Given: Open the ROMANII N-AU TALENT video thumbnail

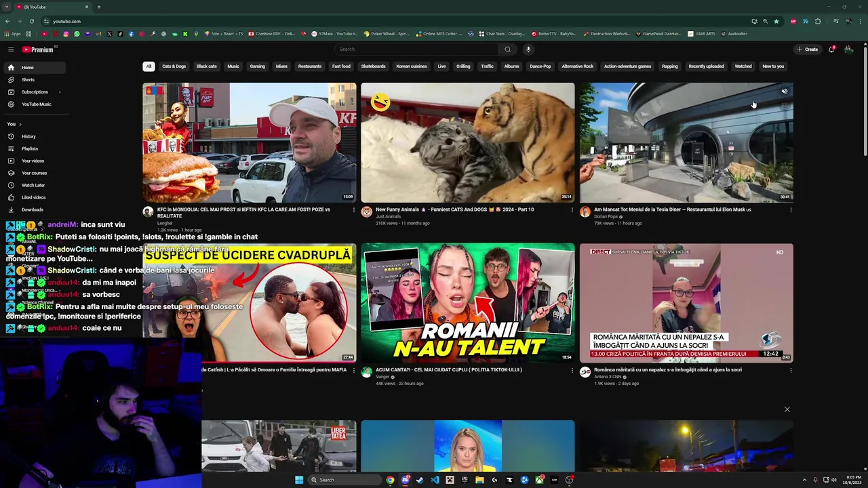Looking at the screenshot, I should click(x=467, y=302).
